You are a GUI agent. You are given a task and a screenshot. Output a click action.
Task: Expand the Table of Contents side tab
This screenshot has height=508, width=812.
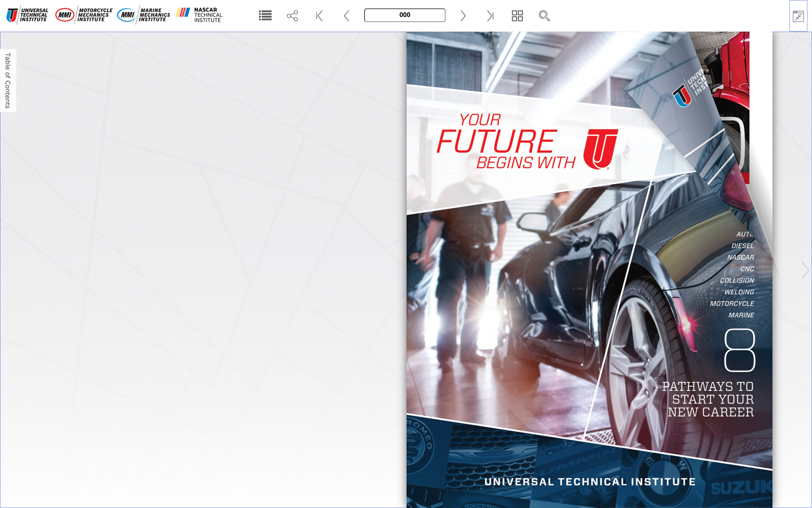click(x=8, y=80)
